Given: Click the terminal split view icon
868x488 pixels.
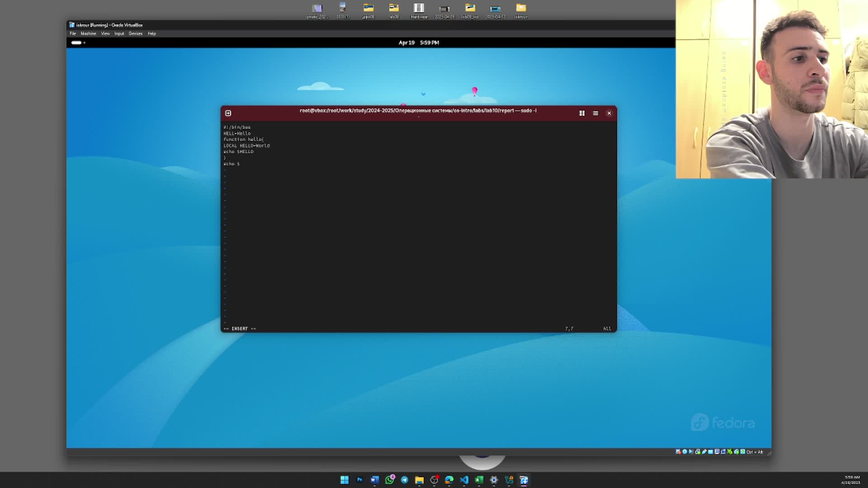Looking at the screenshot, I should pos(582,113).
